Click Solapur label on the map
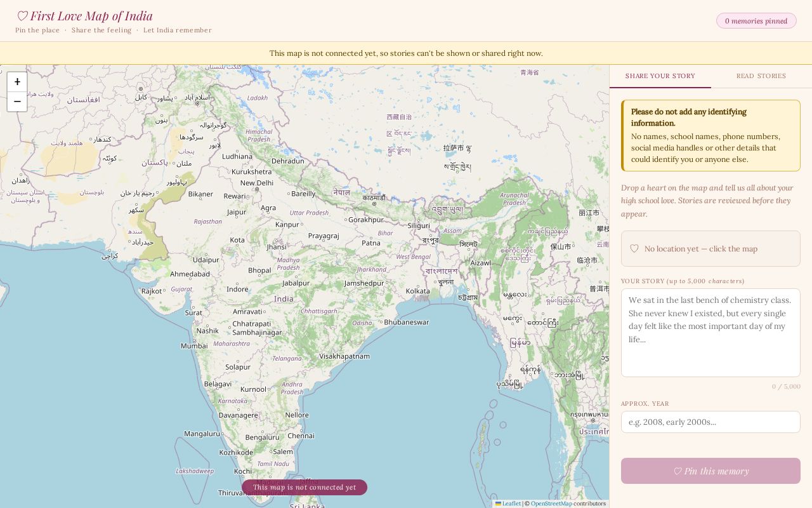 (238, 367)
